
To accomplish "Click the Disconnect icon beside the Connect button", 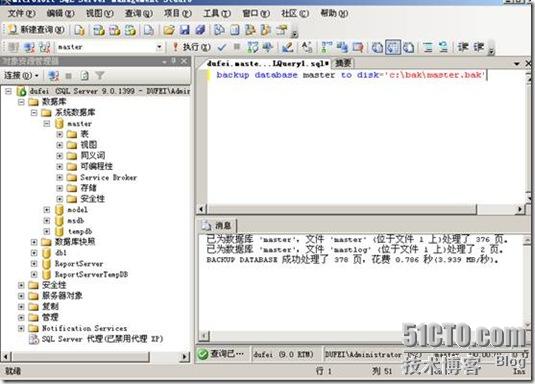I will 53,75.
